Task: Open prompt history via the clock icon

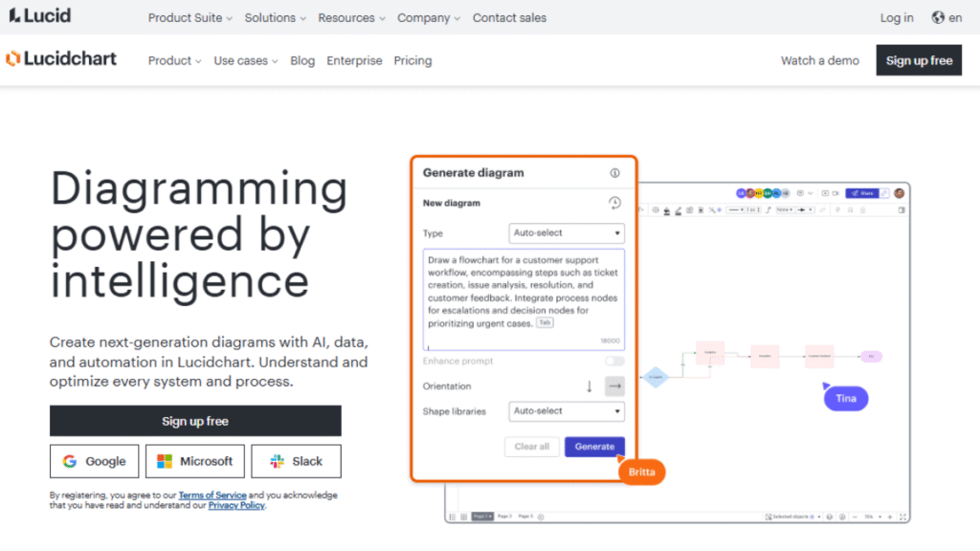Action: [x=615, y=202]
